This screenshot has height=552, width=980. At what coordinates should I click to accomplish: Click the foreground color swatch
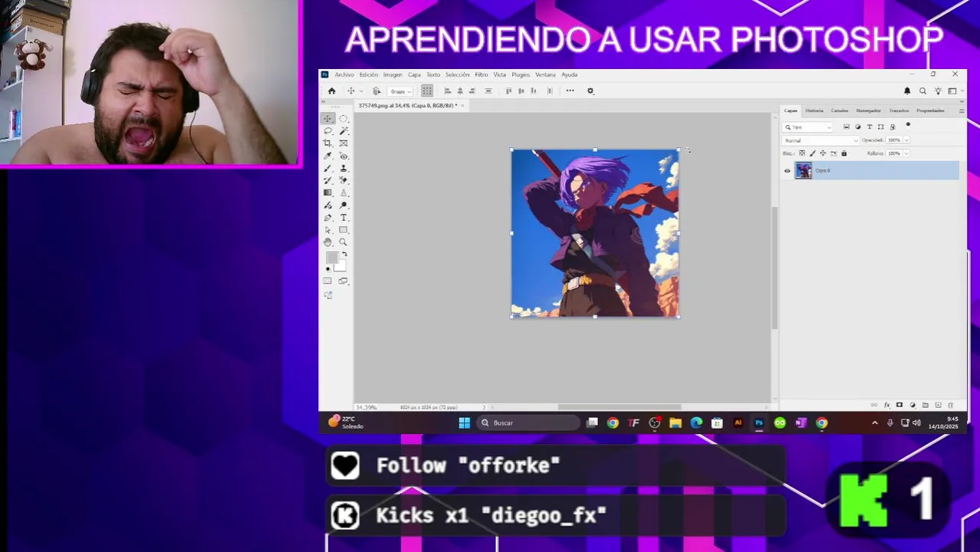pyautogui.click(x=331, y=258)
